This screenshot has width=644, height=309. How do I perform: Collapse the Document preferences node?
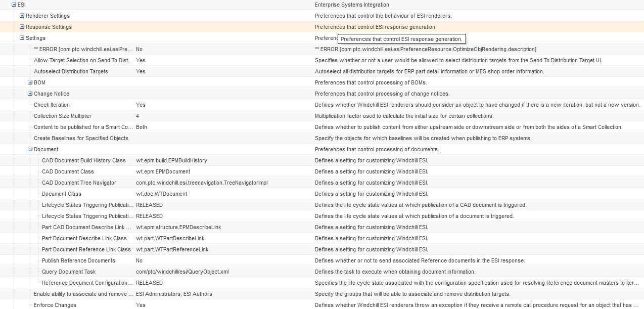coord(29,149)
